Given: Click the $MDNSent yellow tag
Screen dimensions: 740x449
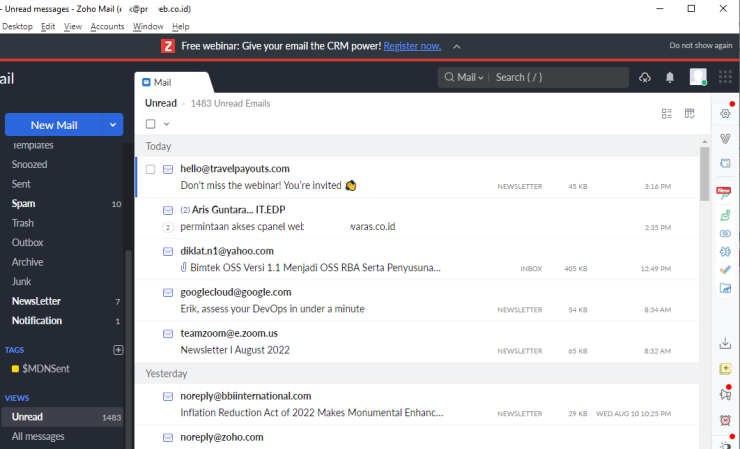Looking at the screenshot, I should (41, 369).
